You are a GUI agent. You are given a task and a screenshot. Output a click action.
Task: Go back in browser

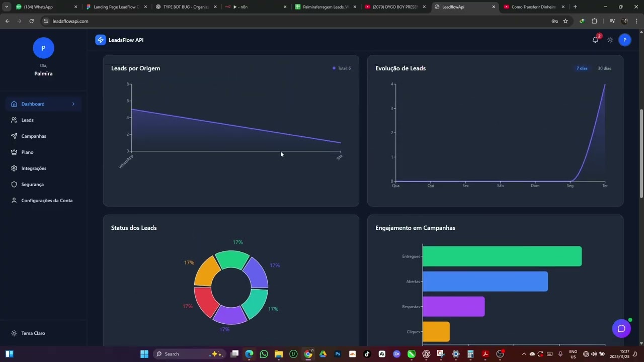tap(7, 21)
